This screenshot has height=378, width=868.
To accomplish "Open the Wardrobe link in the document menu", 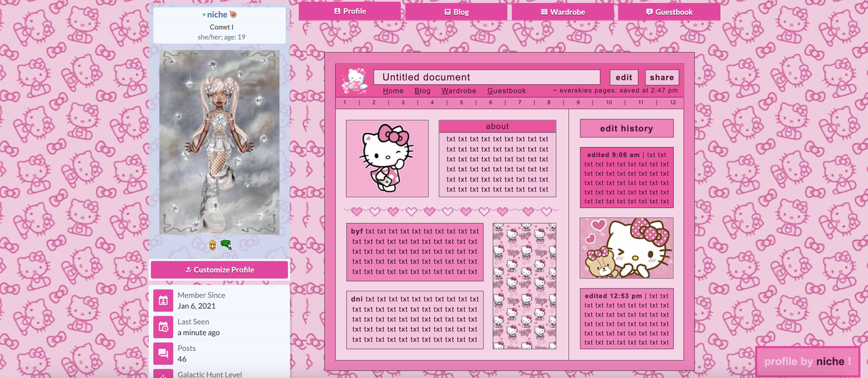I will point(459,91).
